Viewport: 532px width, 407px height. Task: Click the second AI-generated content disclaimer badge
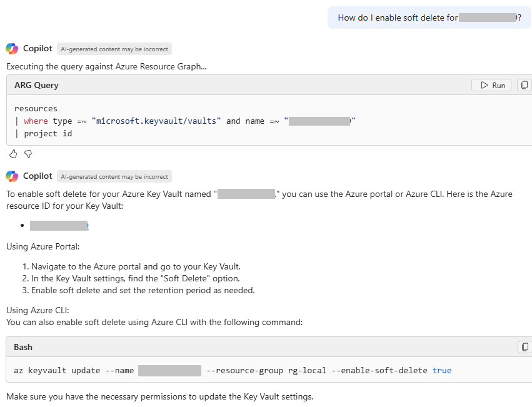114,176
